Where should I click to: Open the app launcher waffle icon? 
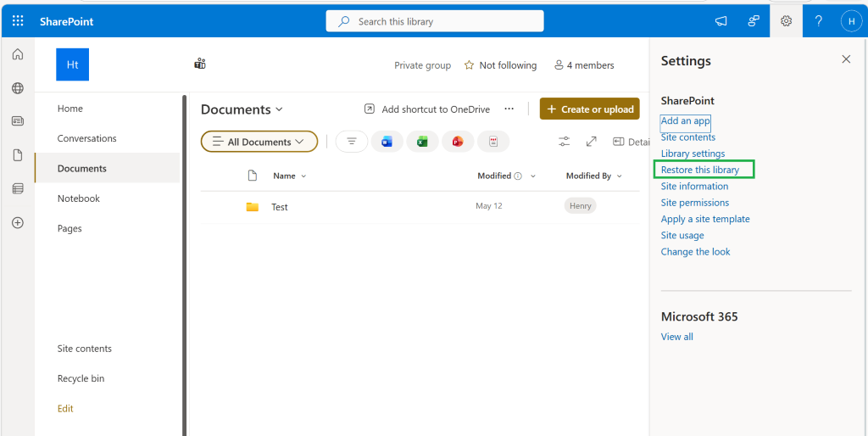click(x=18, y=21)
